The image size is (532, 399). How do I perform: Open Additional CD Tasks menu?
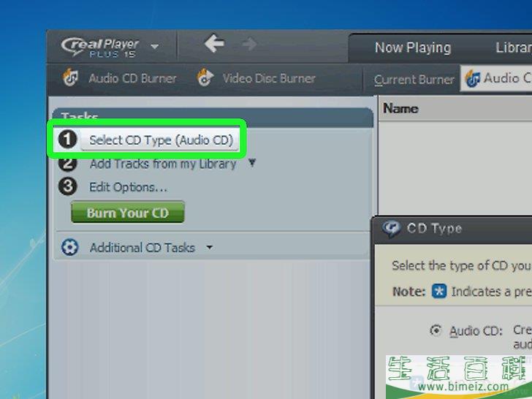[142, 248]
